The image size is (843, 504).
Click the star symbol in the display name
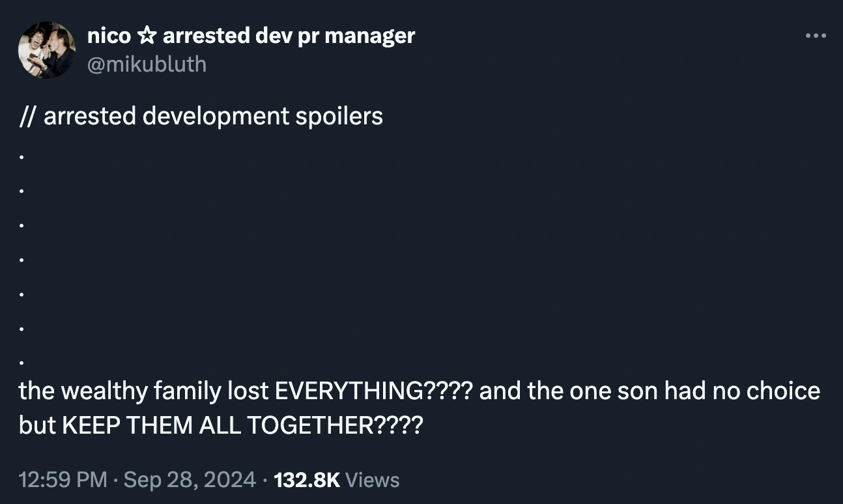pos(147,36)
